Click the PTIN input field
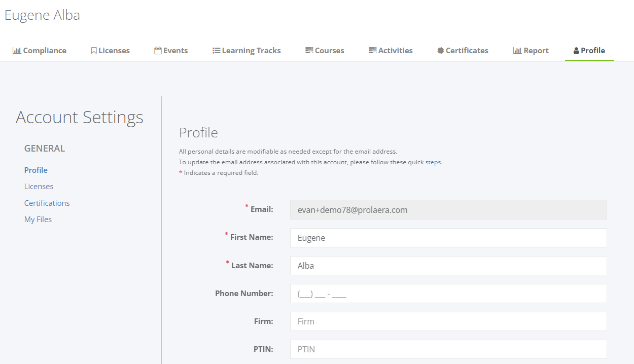The image size is (634, 364). (448, 349)
